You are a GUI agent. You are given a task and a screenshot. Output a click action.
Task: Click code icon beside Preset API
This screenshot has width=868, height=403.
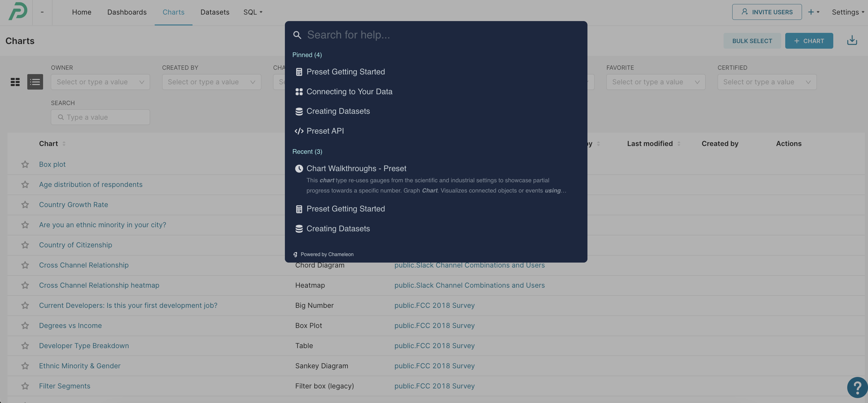click(x=299, y=131)
